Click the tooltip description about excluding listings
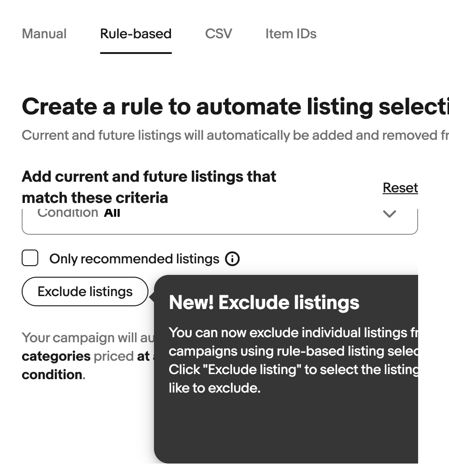This screenshot has height=476, width=449. click(293, 360)
